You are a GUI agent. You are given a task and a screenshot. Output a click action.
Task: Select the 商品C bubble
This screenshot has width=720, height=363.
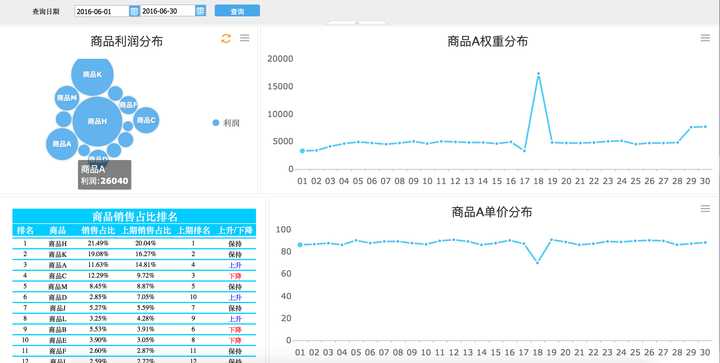(x=146, y=120)
